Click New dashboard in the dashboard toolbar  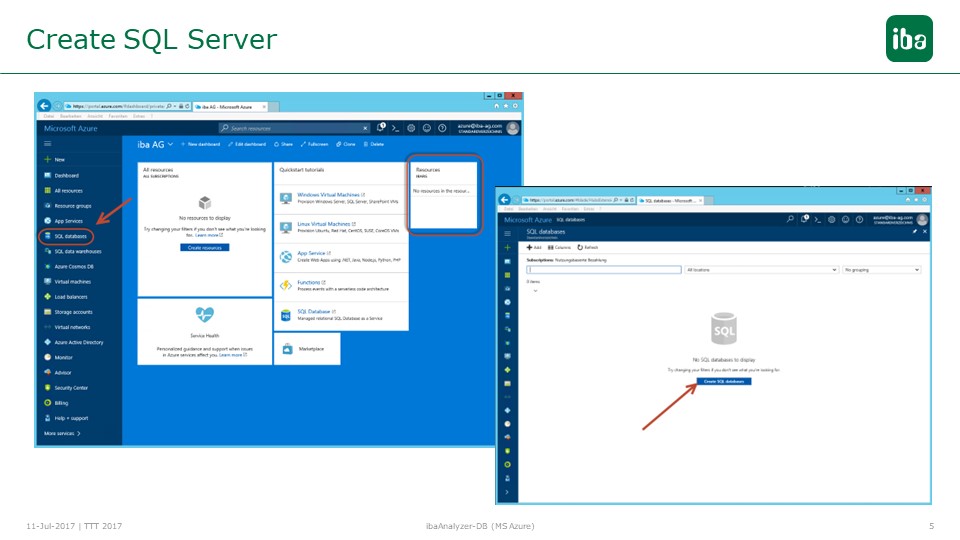(x=200, y=144)
